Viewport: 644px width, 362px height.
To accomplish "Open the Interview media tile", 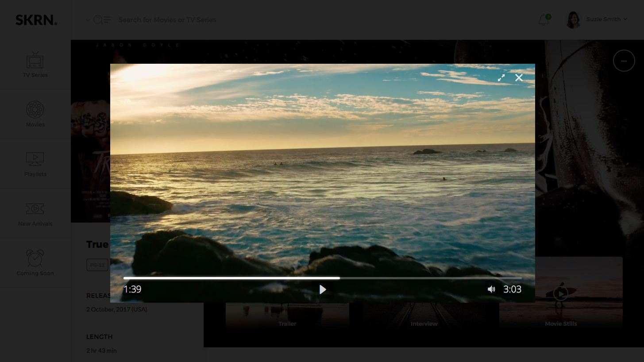I will (x=424, y=317).
